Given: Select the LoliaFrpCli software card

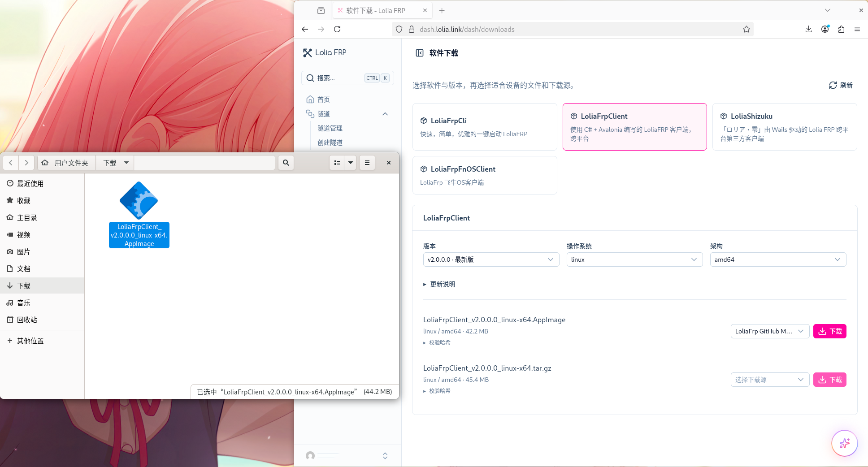Looking at the screenshot, I should click(485, 127).
